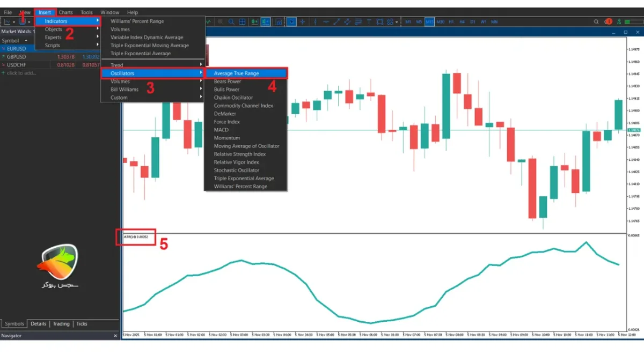The height and width of the screenshot is (362, 644).
Task: Open the Tools menu
Action: point(86,12)
